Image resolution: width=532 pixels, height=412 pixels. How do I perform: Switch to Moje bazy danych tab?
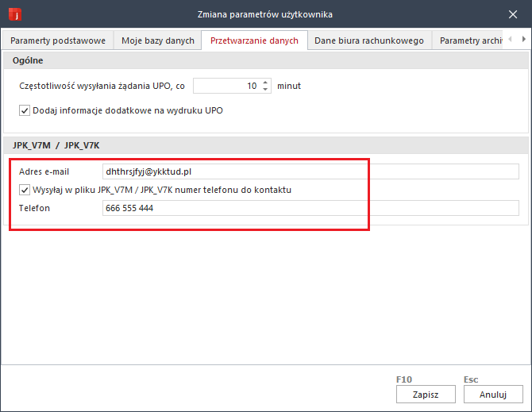click(x=157, y=40)
